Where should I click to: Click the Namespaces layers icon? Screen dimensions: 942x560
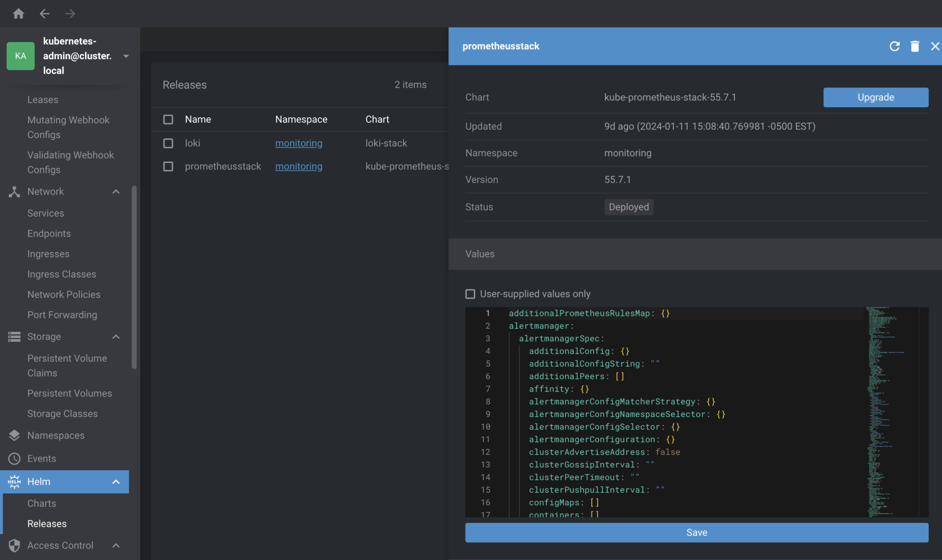tap(14, 435)
